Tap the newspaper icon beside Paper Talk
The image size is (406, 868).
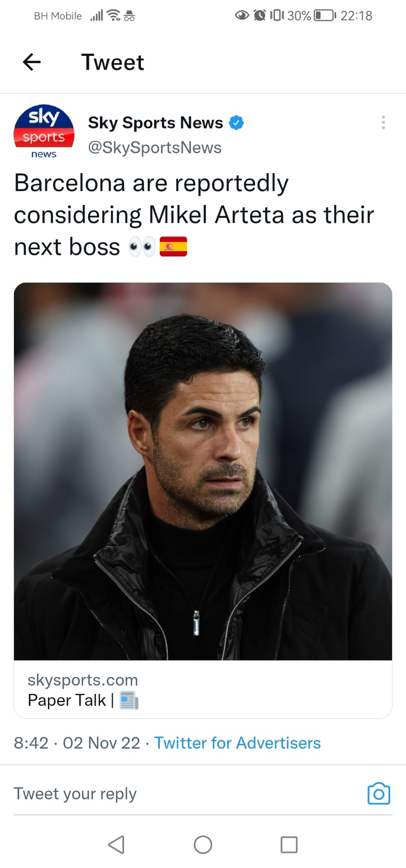tap(129, 700)
